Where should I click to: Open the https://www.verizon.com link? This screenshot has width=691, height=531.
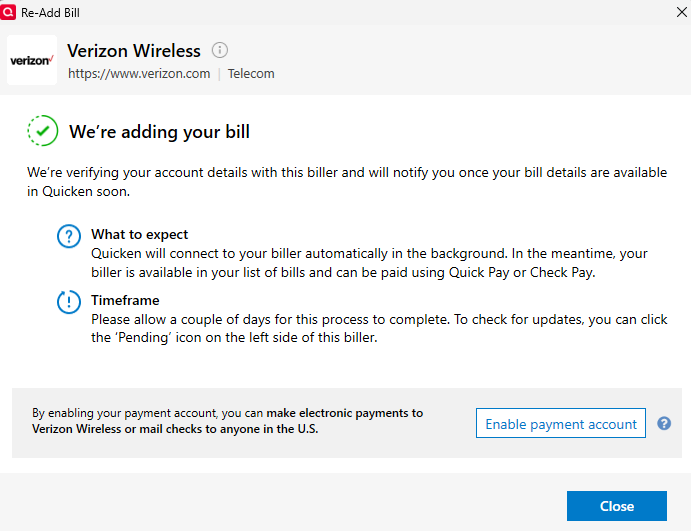(x=138, y=73)
